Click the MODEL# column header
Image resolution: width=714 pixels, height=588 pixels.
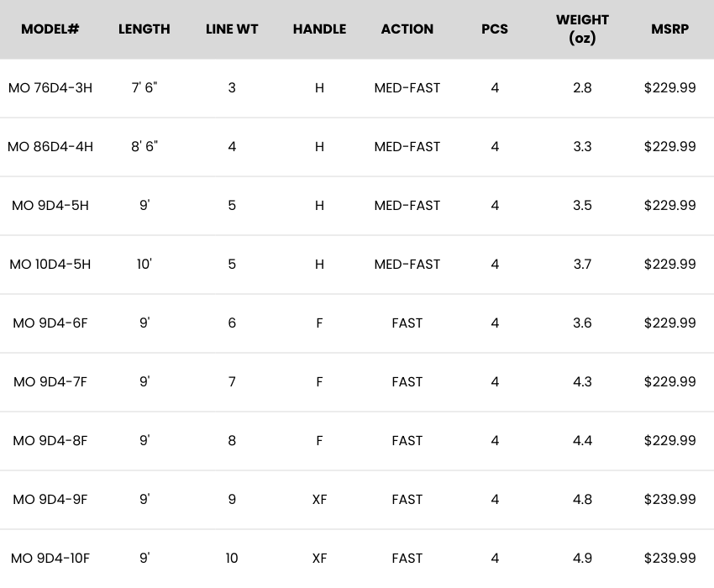pos(50,29)
